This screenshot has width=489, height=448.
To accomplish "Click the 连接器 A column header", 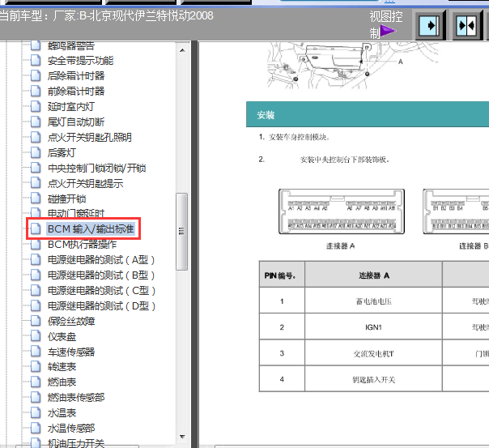I will [373, 275].
